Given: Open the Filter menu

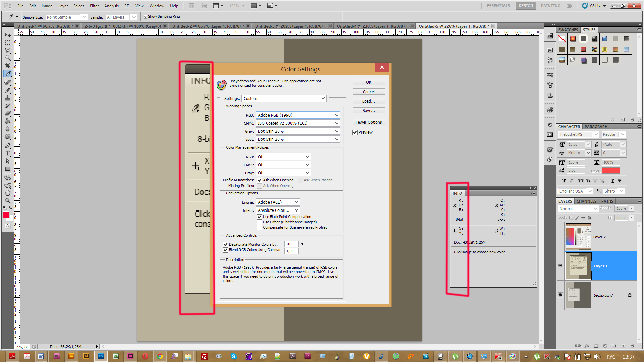Looking at the screenshot, I should coord(94,6).
